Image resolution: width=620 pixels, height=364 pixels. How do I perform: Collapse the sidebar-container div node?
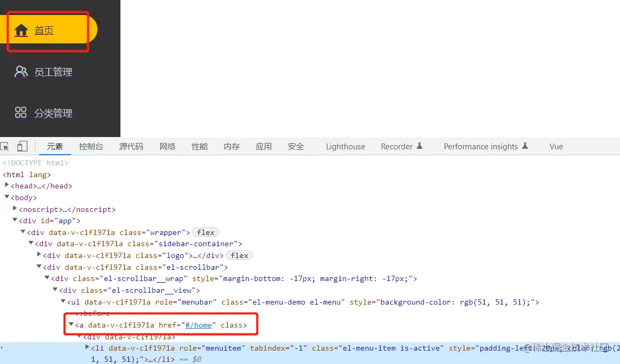point(31,243)
